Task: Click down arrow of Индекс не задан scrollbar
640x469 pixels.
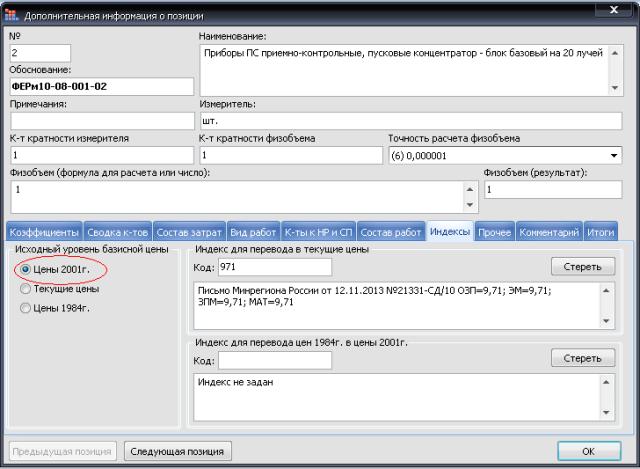Action: (x=606, y=413)
